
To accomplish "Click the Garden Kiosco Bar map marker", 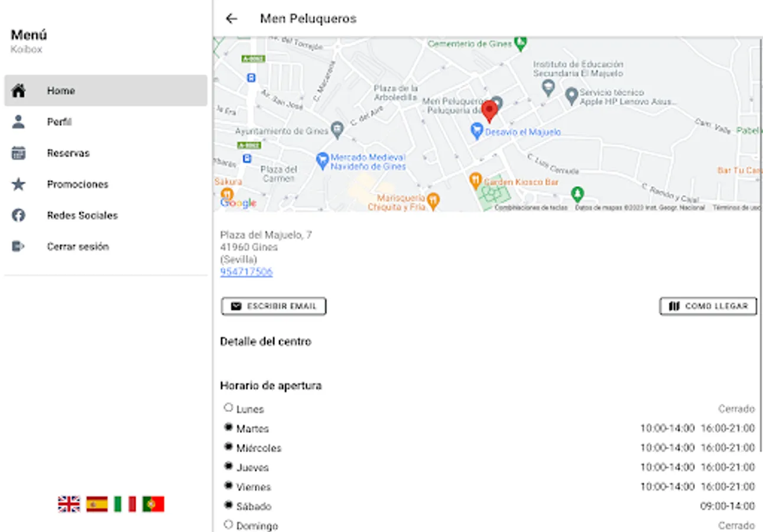I will coord(475,179).
